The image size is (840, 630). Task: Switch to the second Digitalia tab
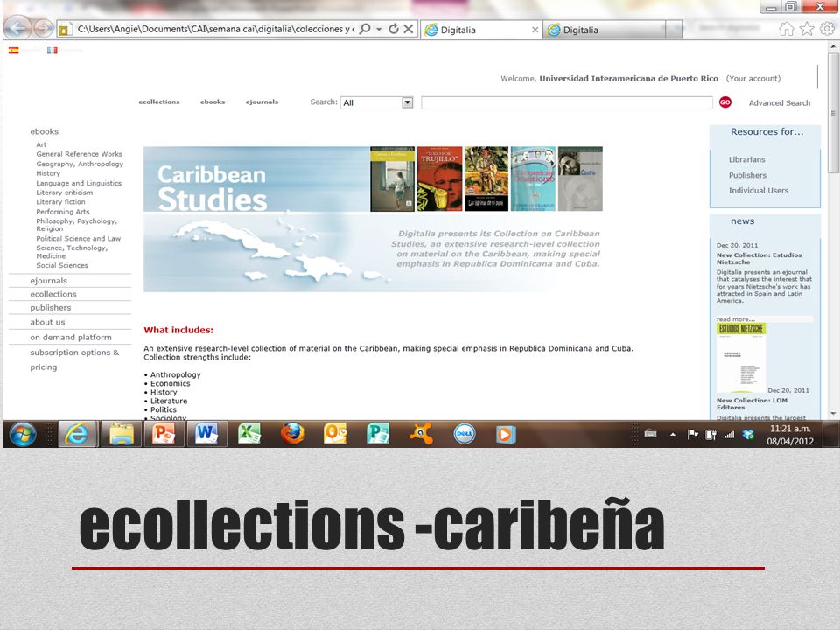(605, 30)
